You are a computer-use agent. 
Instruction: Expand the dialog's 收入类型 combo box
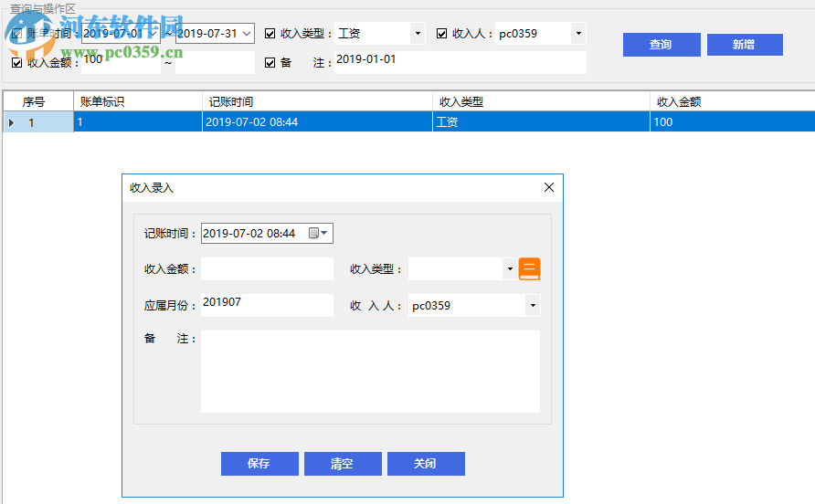tap(510, 269)
